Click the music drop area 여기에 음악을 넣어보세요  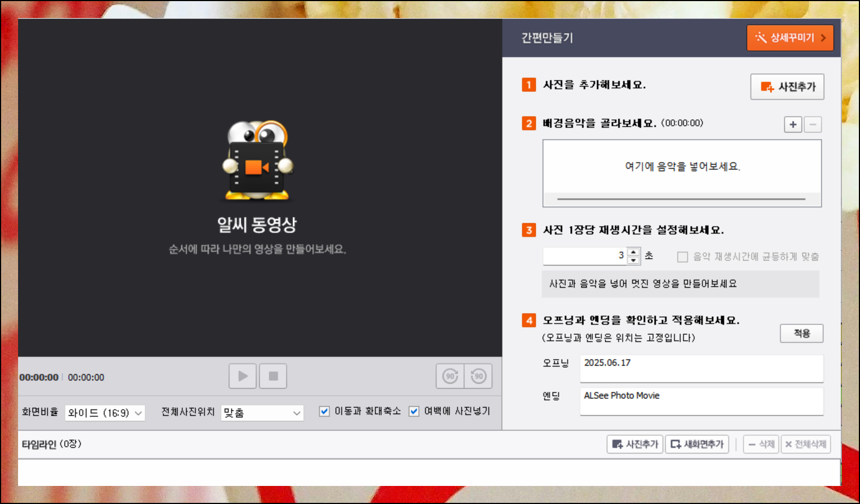point(682,166)
